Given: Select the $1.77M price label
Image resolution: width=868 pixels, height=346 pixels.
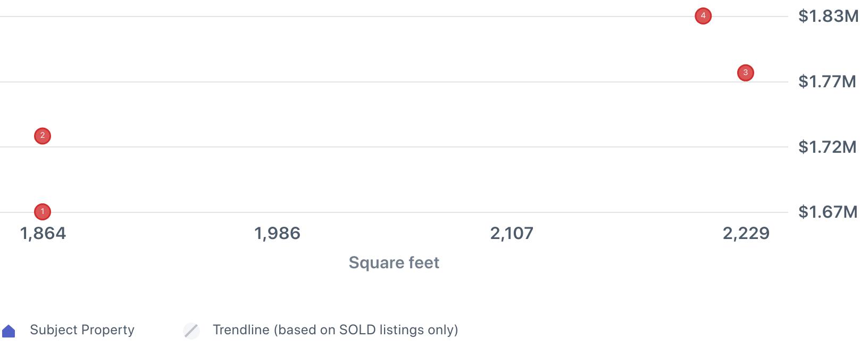Looking at the screenshot, I should pyautogui.click(x=827, y=81).
